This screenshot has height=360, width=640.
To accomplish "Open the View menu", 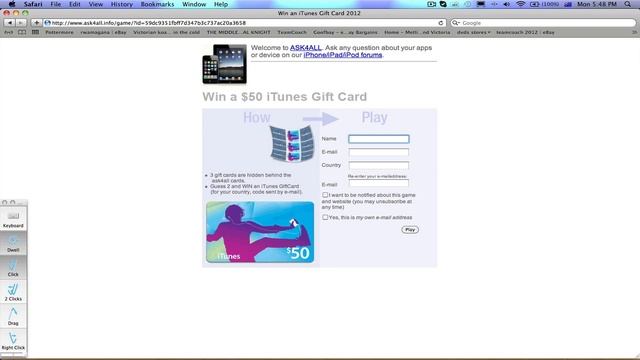I will (x=96, y=4).
